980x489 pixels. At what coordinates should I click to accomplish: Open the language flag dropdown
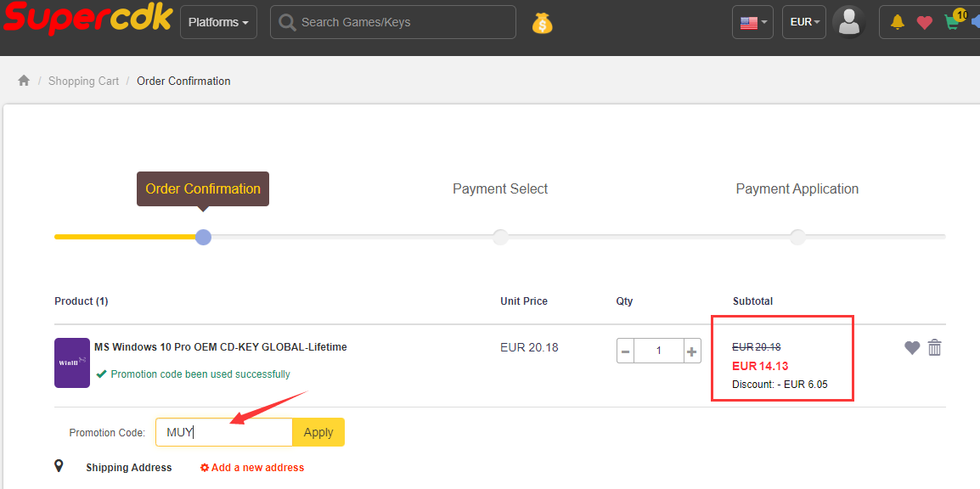coord(752,23)
